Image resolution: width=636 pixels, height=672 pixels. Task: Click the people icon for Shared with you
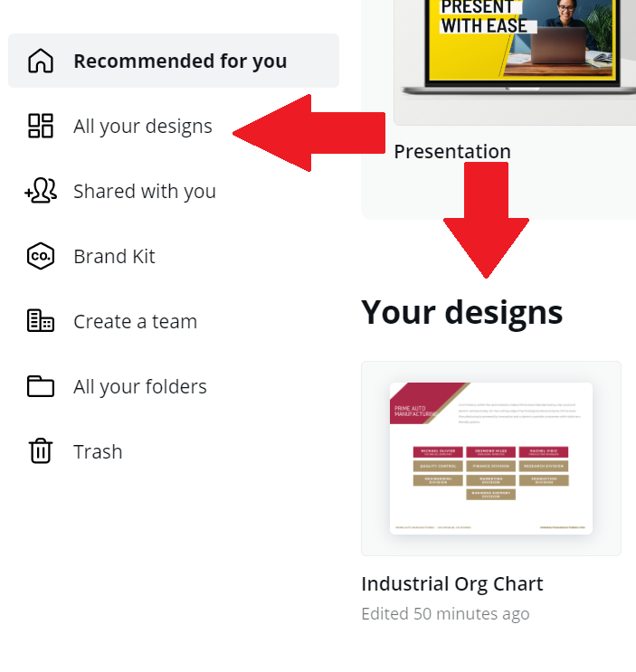coord(41,191)
